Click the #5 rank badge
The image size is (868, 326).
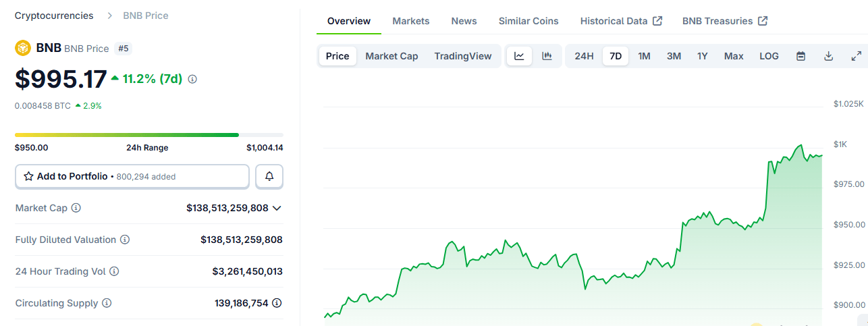click(123, 49)
